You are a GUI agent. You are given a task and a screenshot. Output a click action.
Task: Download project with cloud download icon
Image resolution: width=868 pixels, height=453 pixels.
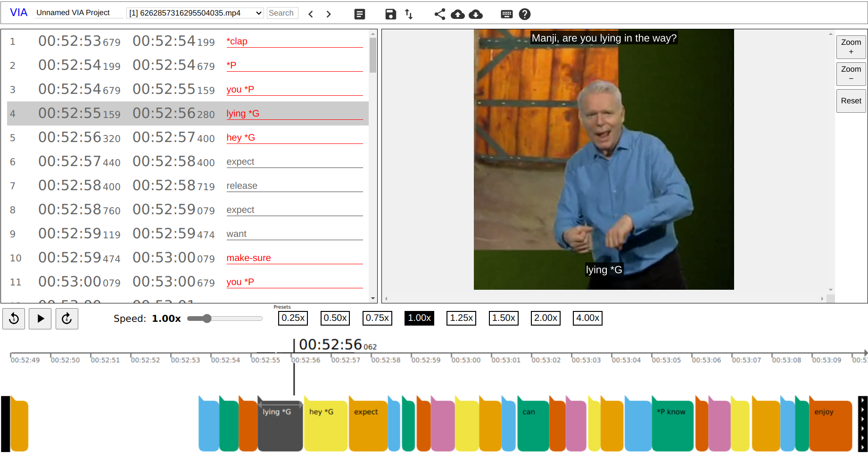pyautogui.click(x=476, y=14)
